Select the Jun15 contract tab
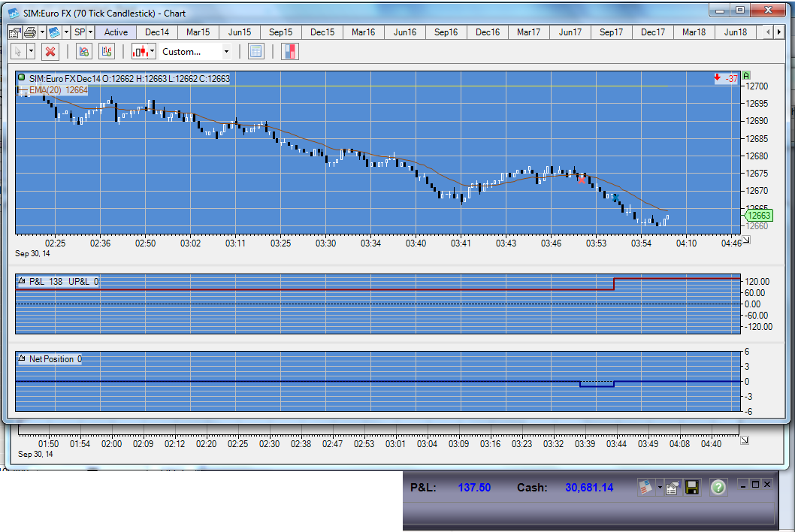The image size is (795, 532). click(239, 32)
